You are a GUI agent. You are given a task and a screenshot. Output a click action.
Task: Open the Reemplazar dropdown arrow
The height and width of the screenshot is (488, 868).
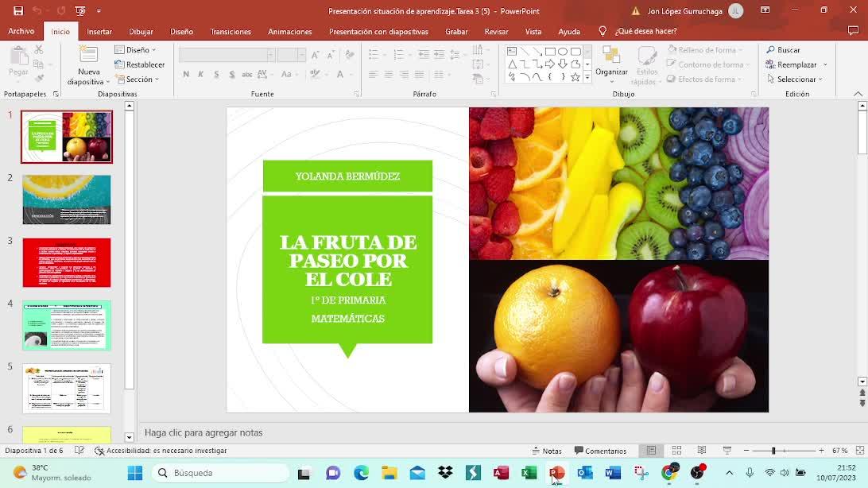pyautogui.click(x=825, y=64)
